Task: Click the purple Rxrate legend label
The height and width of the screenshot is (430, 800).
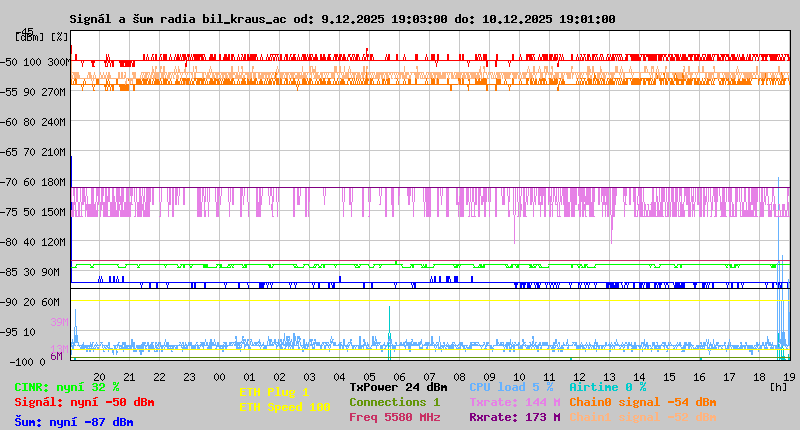Action: point(514,417)
